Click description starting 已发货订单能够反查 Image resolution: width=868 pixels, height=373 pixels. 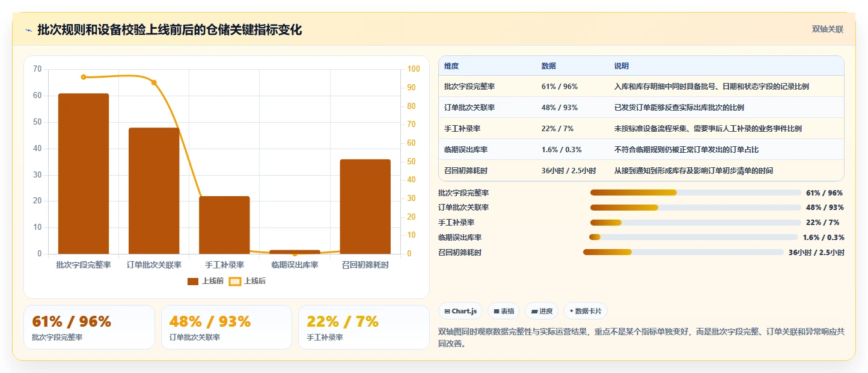point(679,108)
